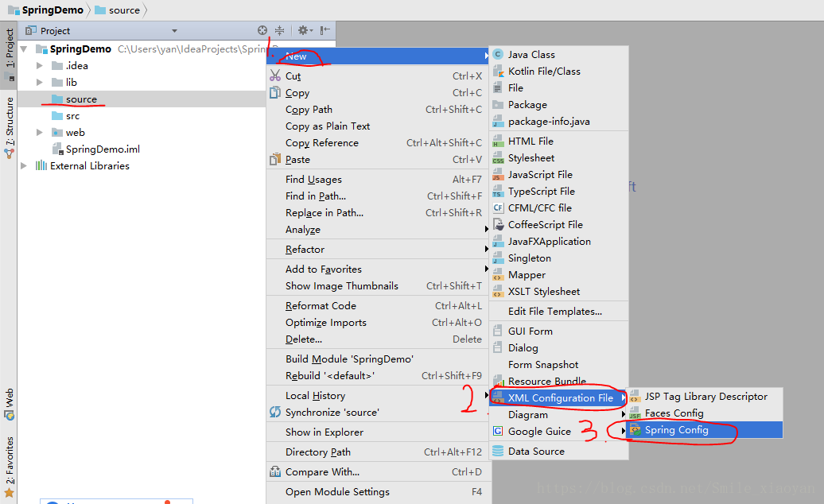Click the Java Class icon
This screenshot has width=824, height=504.
click(x=498, y=54)
